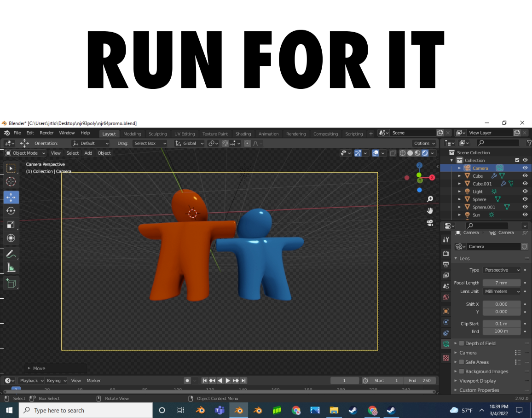
Task: Open the Render menu
Action: pos(46,133)
